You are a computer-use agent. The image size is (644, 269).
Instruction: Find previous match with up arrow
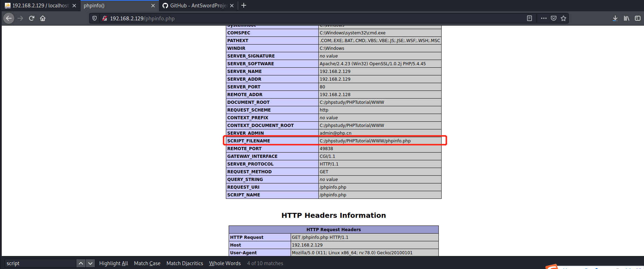[x=81, y=263]
